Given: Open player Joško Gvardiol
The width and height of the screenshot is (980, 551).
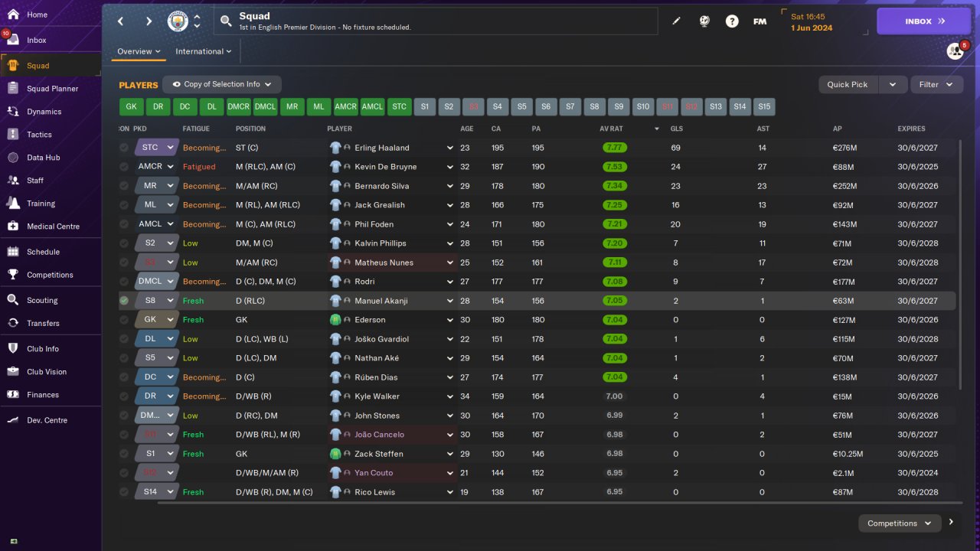Looking at the screenshot, I should coord(381,339).
